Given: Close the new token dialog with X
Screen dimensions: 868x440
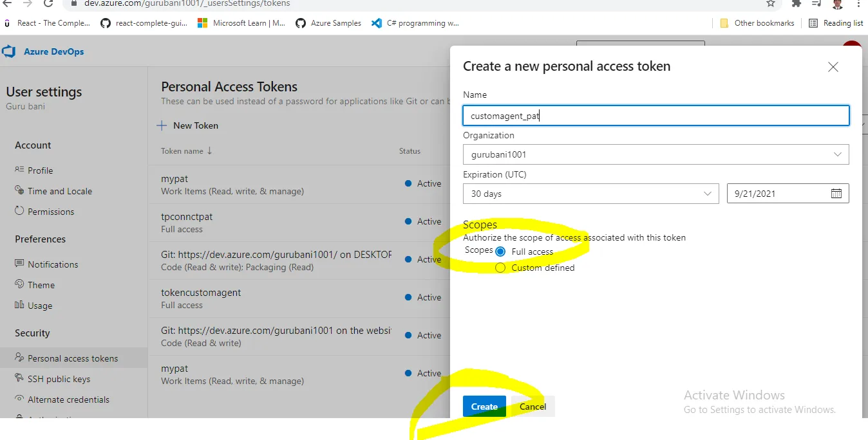Looking at the screenshot, I should click(833, 67).
